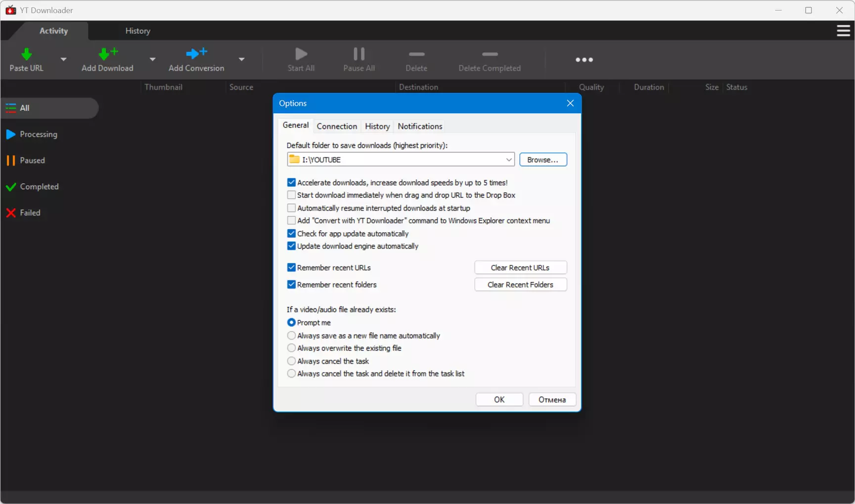Open the Notifications options tab
This screenshot has height=504, width=855.
420,126
